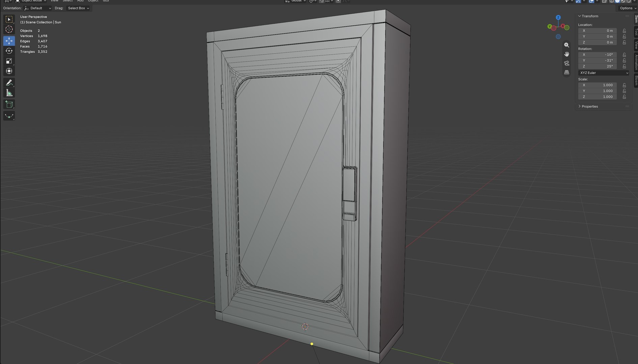Viewport: 638px width, 364px height.
Task: Open the Options dropdown
Action: click(x=628, y=8)
